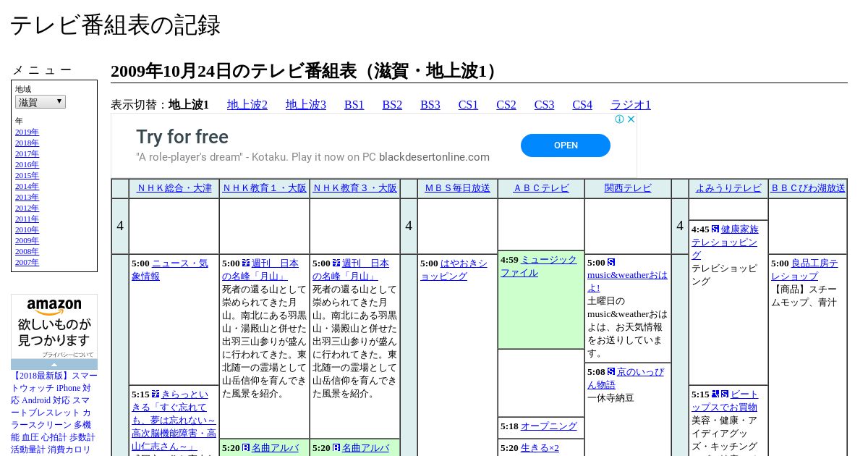Open year 2013年 in the menu
The width and height of the screenshot is (868, 456).
27,198
